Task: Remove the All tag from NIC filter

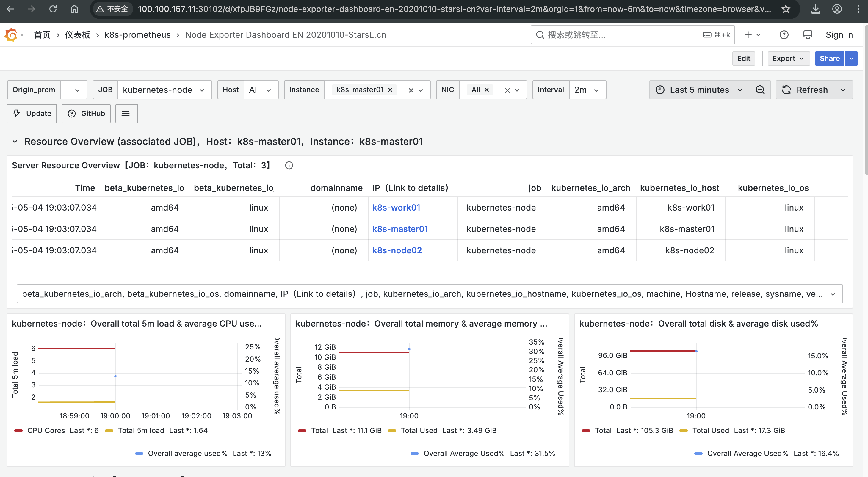Action: (x=487, y=90)
